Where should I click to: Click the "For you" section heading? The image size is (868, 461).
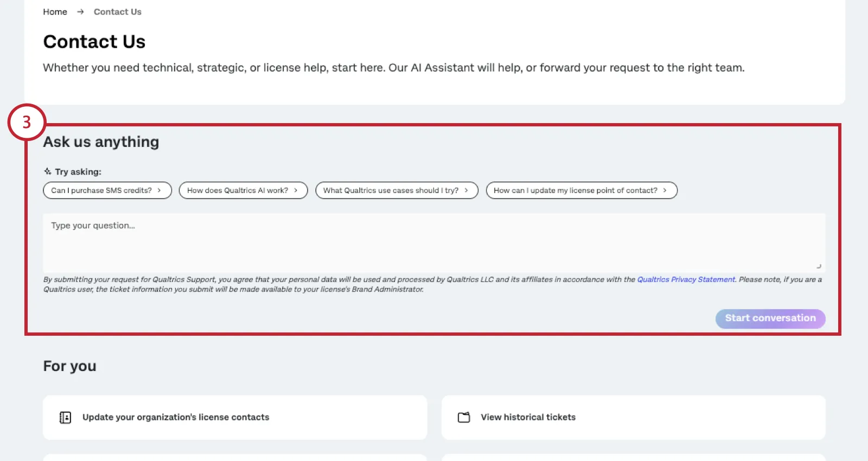(x=69, y=366)
